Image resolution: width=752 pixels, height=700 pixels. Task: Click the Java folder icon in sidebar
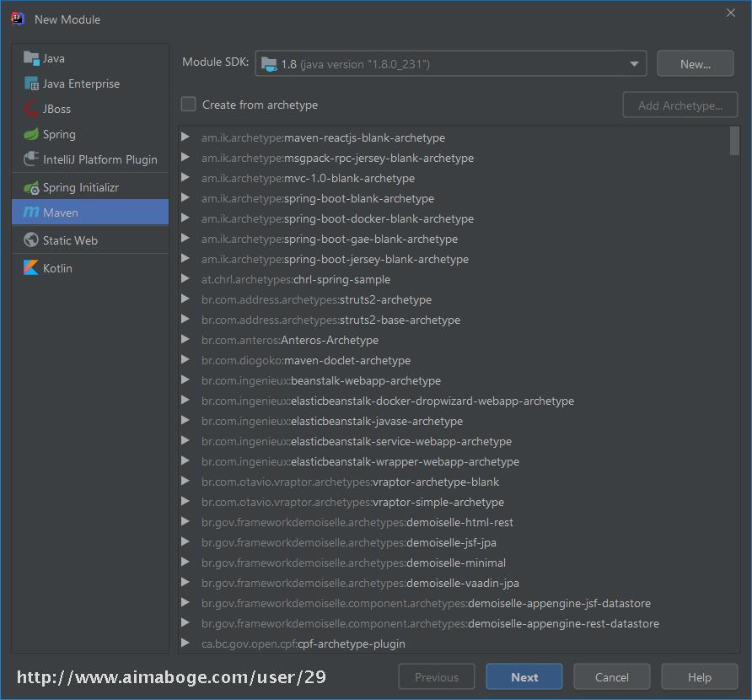(x=31, y=58)
